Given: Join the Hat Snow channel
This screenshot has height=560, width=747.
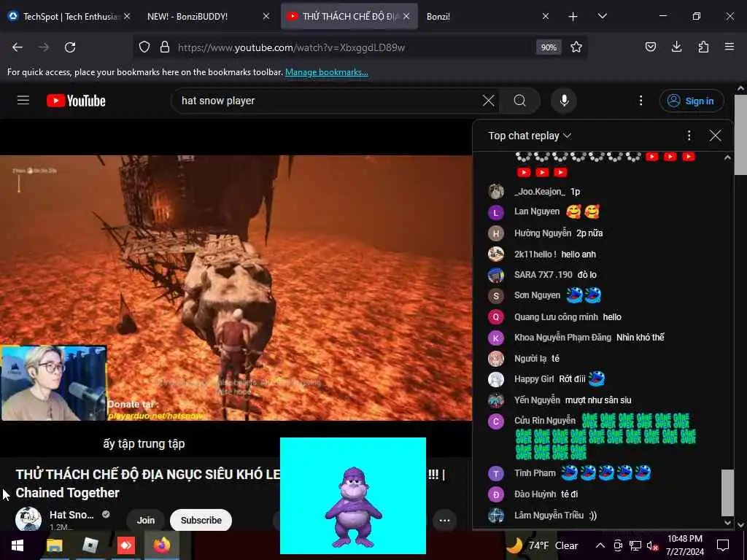Looking at the screenshot, I should [x=146, y=521].
